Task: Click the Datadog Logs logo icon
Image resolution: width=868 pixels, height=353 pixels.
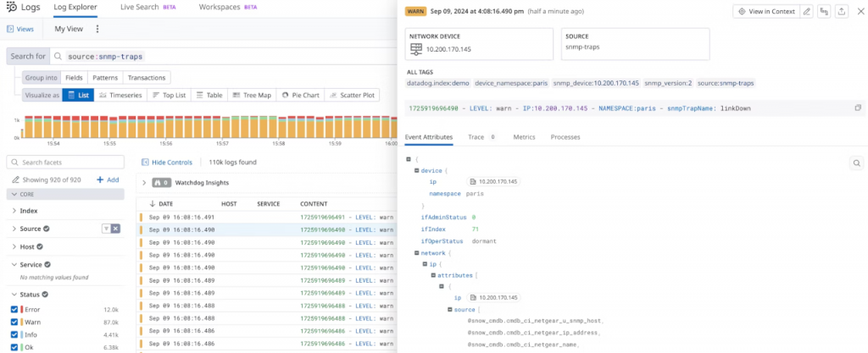Action: pos(11,8)
